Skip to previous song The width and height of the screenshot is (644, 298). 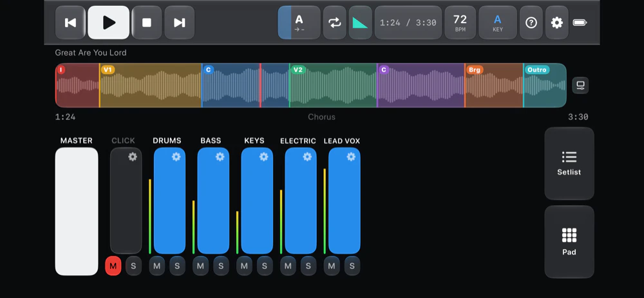[70, 23]
